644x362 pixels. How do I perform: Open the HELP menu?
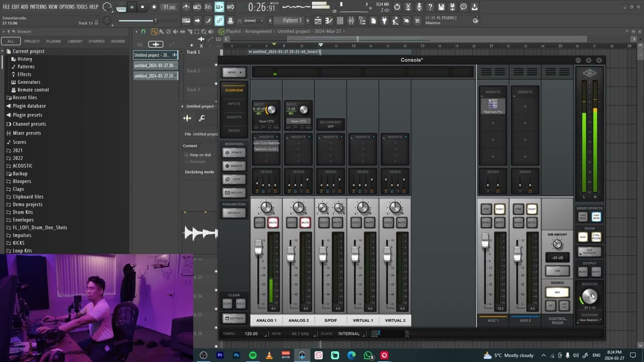tap(94, 7)
